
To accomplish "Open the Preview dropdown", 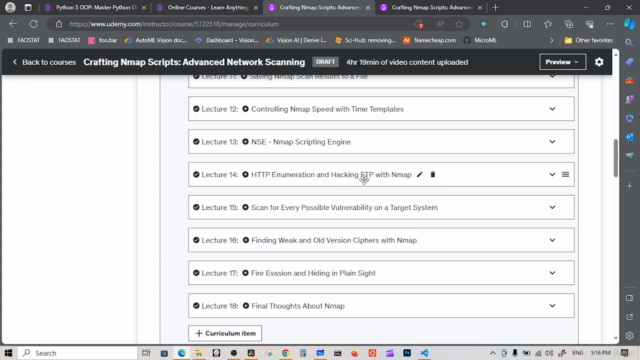I will pos(562,62).
